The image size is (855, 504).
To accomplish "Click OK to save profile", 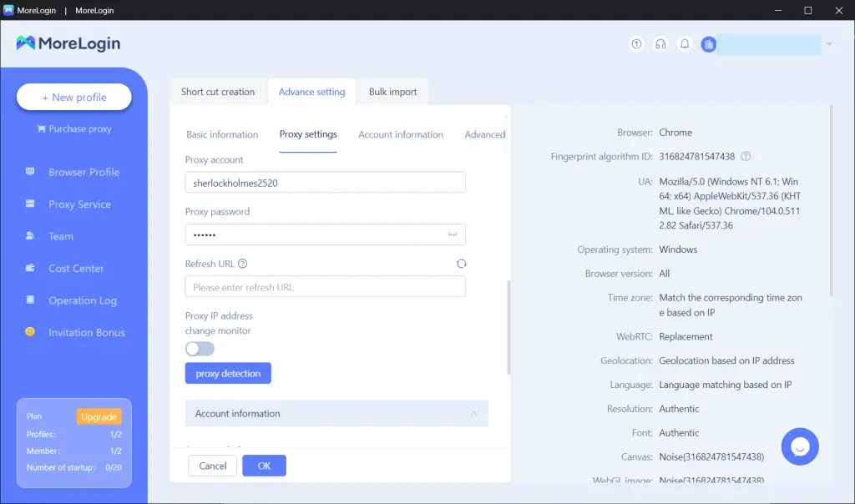I will click(264, 466).
